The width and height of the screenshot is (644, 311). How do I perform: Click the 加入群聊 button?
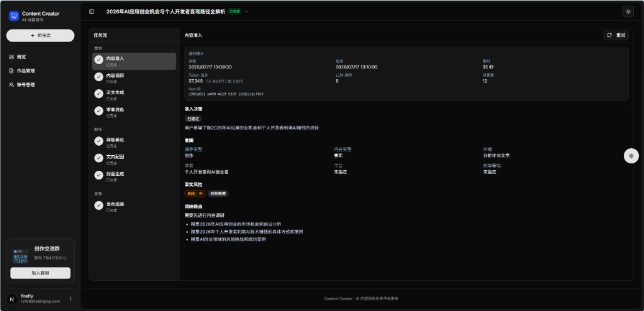click(40, 273)
